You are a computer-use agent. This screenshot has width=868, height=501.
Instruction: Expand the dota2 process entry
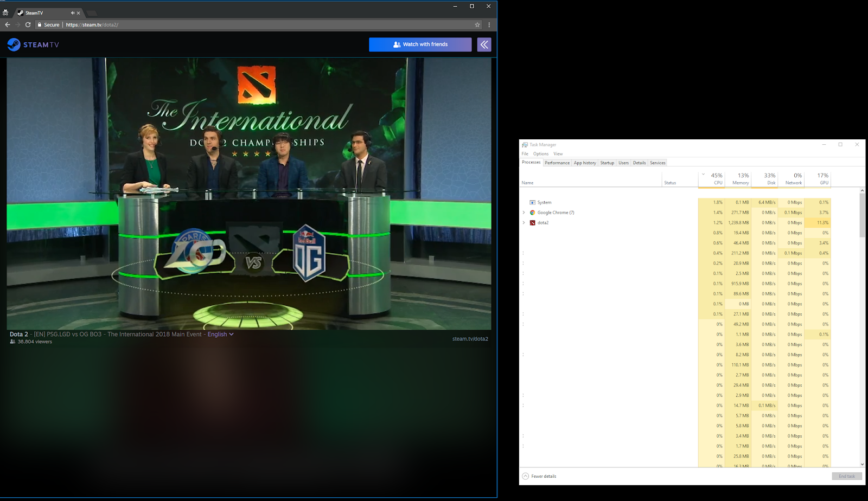point(524,223)
